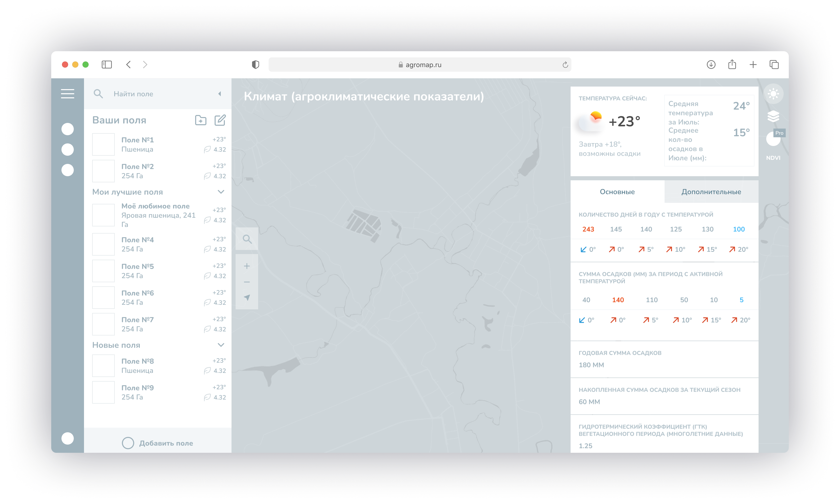Open the map layers stack icon

pos(773,117)
